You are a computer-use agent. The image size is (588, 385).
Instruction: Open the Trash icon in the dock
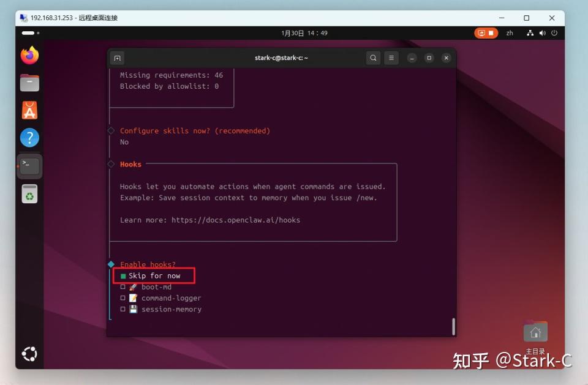pos(29,194)
